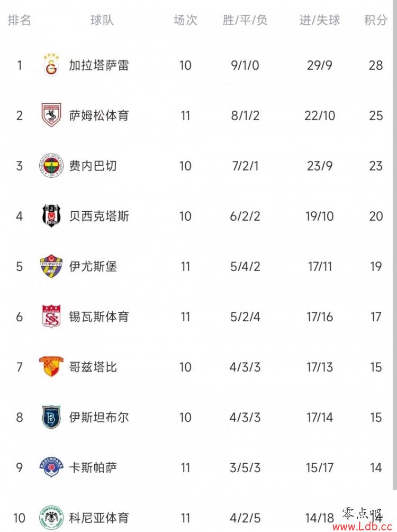Select the 进/失球 goals column header
Image resolution: width=397 pixels, height=532 pixels.
[320, 20]
